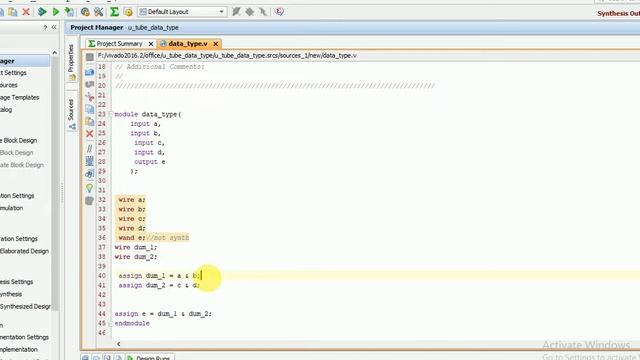Click the light bulb icon in editor sidebar

[89, 188]
